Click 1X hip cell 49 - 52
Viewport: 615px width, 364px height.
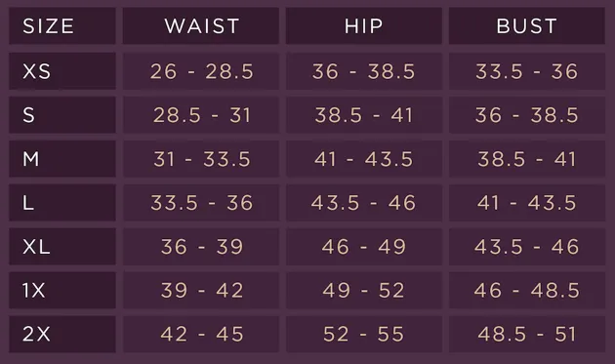tap(363, 290)
